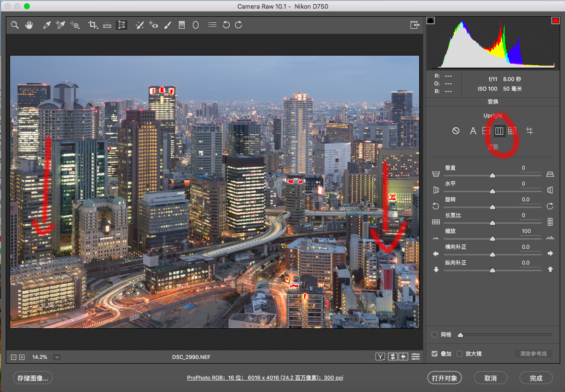
Task: Apply Auto Upright correction (A icon)
Action: [473, 130]
